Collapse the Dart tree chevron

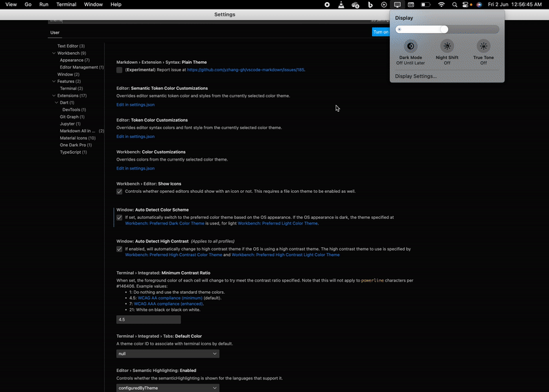point(56,103)
